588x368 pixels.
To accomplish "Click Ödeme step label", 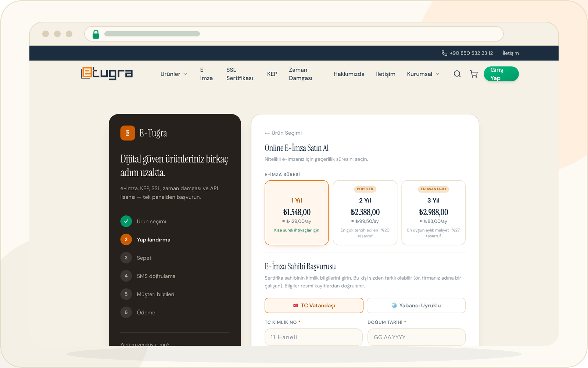I will point(146,312).
